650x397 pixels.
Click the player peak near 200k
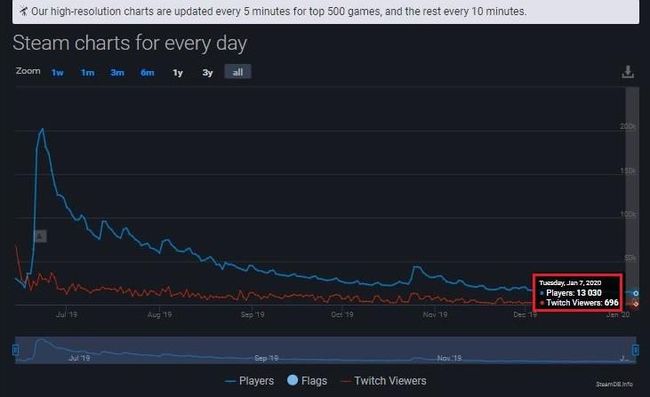point(42,130)
